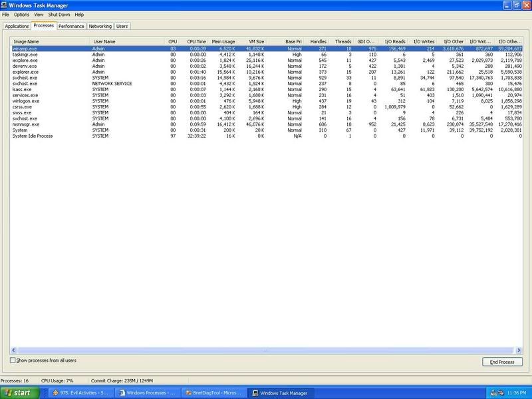Click the 'Processes: 16' status bar entry
The height and width of the screenshot is (399, 532).
click(x=15, y=380)
